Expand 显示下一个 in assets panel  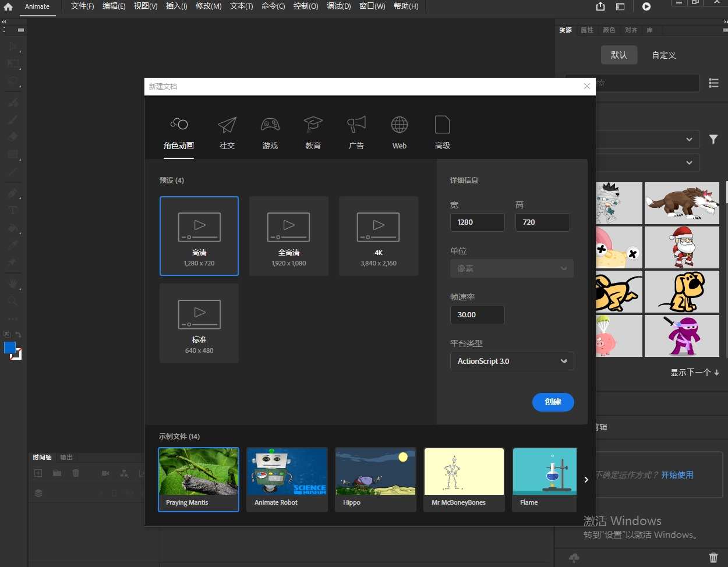[694, 373]
